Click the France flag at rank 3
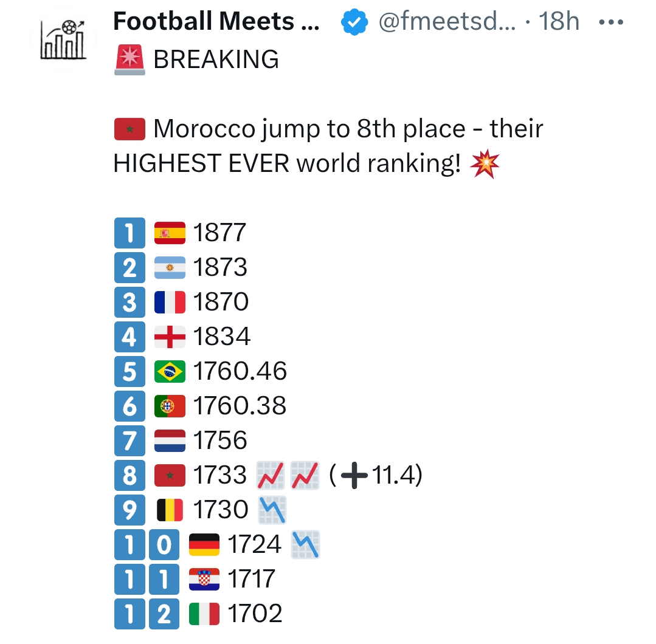656x644 pixels. click(170, 303)
